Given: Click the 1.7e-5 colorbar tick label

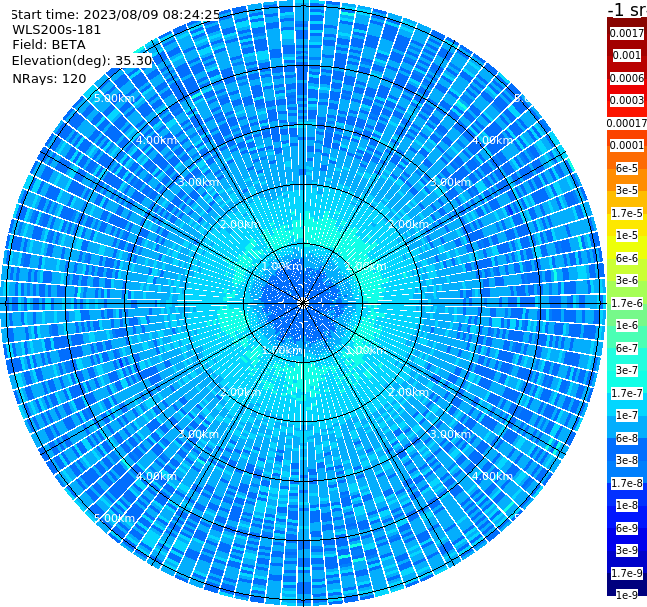Looking at the screenshot, I should click(x=627, y=213).
